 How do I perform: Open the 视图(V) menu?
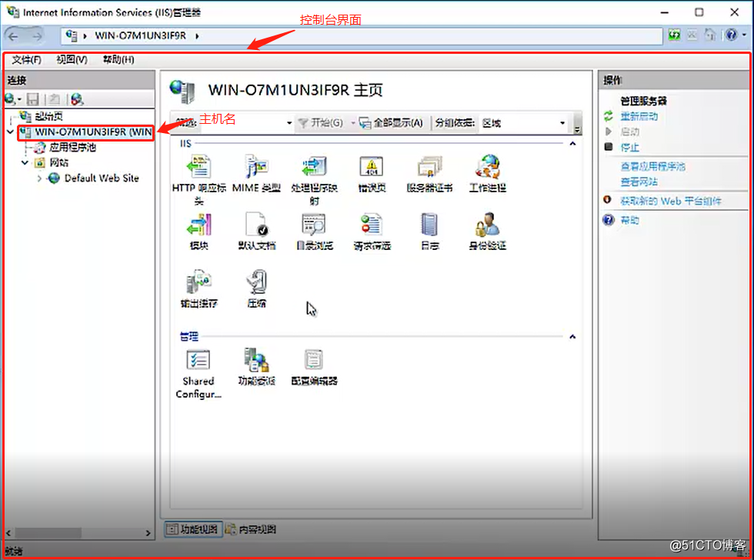[x=72, y=59]
